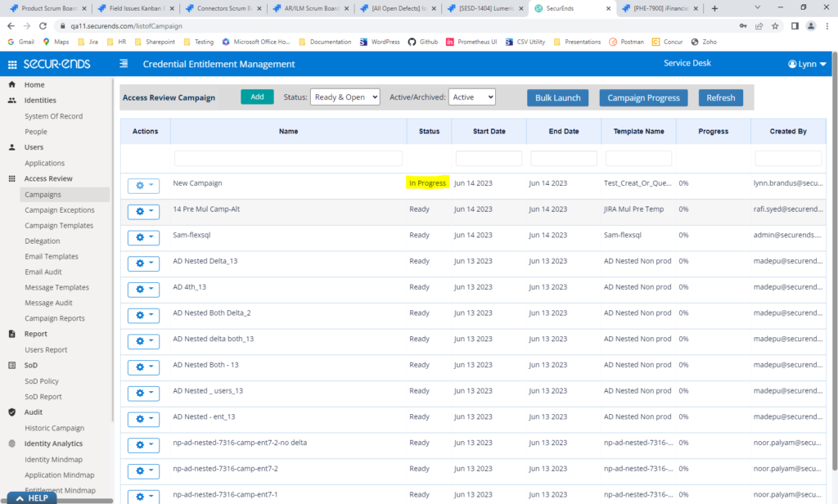Select the Identity Analytics icon

(x=11, y=443)
